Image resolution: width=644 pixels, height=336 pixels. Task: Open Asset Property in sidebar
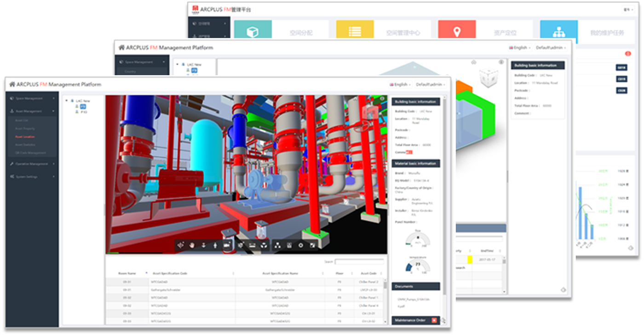pos(25,128)
